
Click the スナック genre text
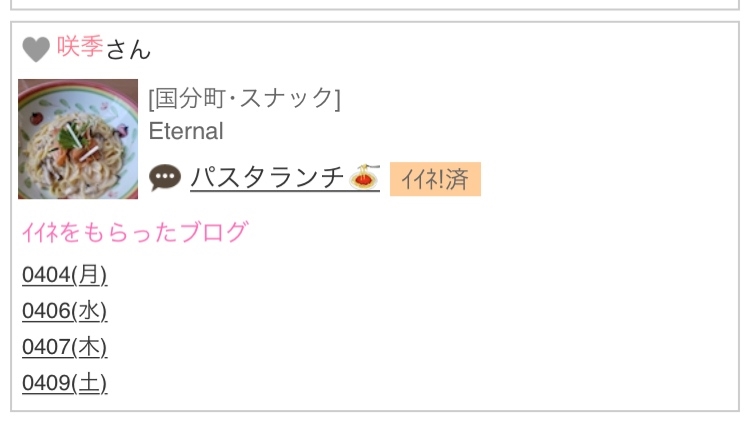(x=286, y=98)
